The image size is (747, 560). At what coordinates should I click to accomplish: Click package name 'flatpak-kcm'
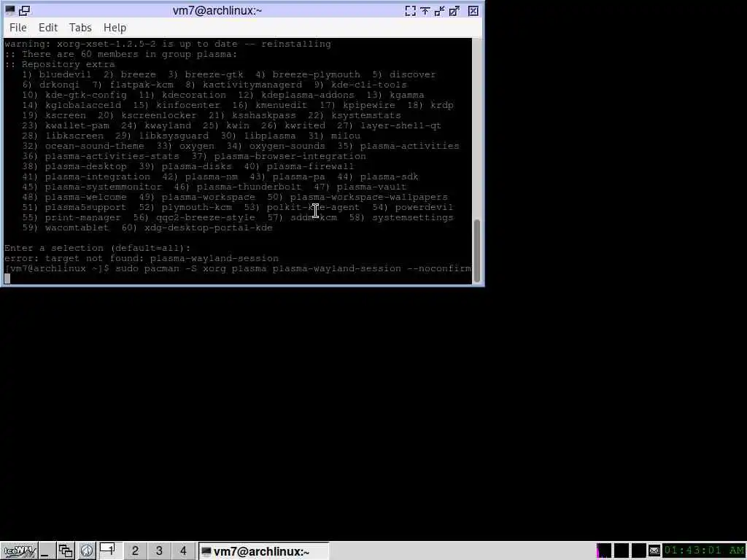click(x=142, y=85)
